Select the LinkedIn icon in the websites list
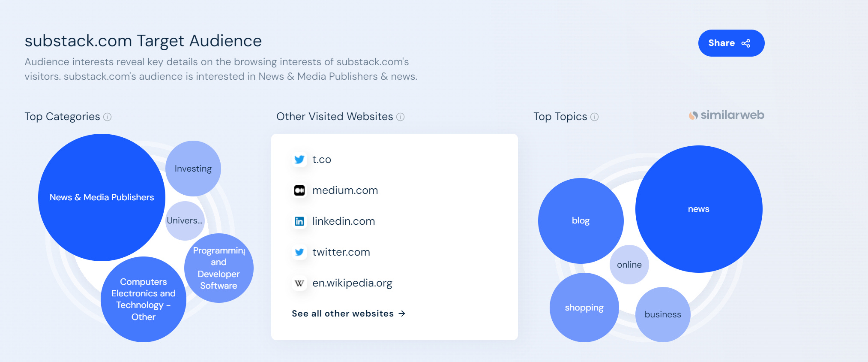Image resolution: width=868 pixels, height=362 pixels. 300,221
